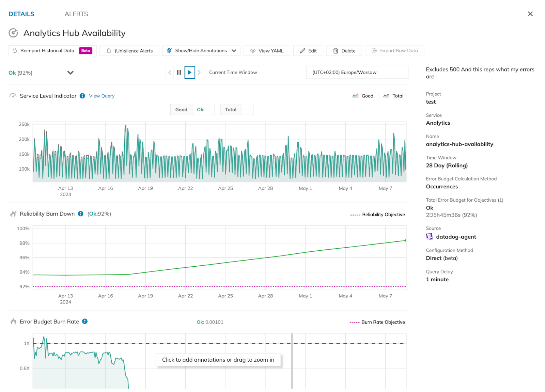Open the View Query link
Screen dimensions: 545x392
click(x=102, y=96)
